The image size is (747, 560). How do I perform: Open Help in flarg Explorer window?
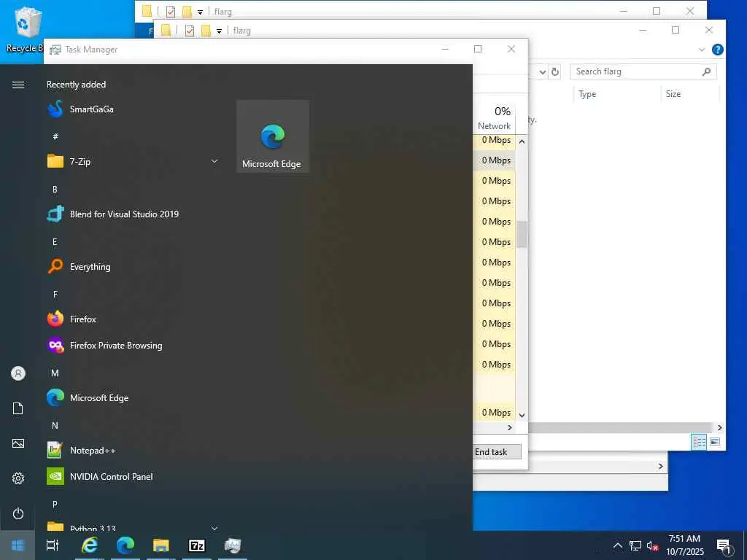click(x=718, y=50)
